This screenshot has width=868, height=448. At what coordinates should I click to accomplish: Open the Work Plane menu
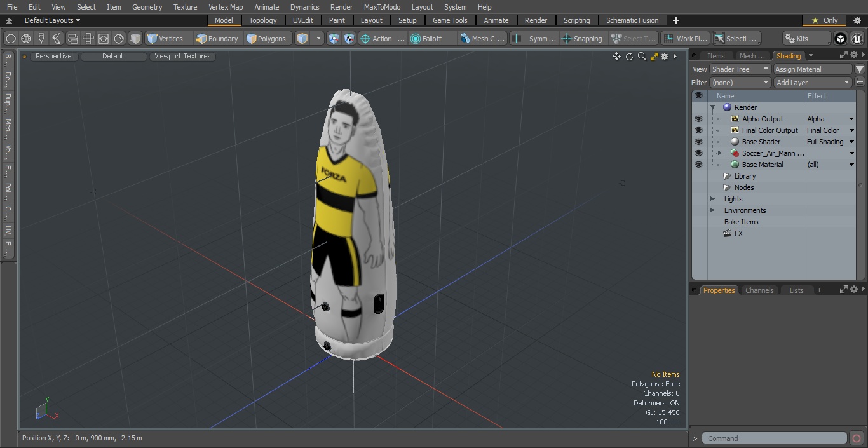click(685, 39)
